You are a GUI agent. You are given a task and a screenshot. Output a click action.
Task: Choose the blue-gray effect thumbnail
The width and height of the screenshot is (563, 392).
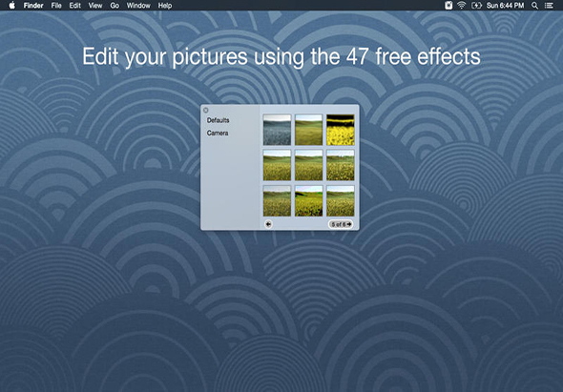pyautogui.click(x=277, y=130)
